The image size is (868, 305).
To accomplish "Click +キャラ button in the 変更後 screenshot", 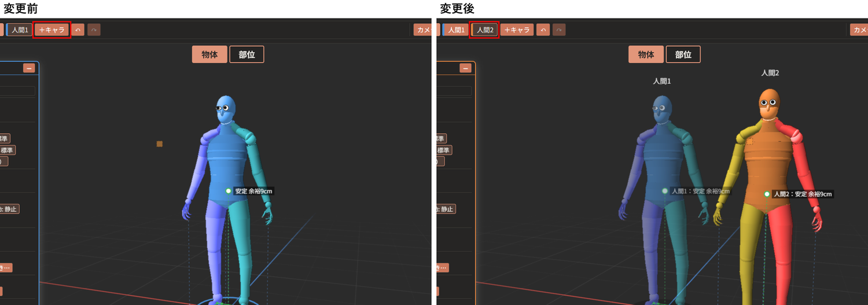I will [517, 30].
